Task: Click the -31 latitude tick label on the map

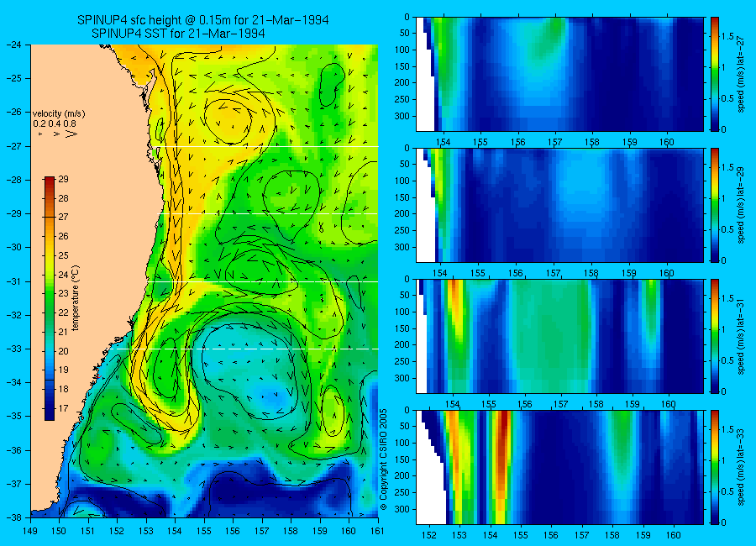Action: click(13, 281)
